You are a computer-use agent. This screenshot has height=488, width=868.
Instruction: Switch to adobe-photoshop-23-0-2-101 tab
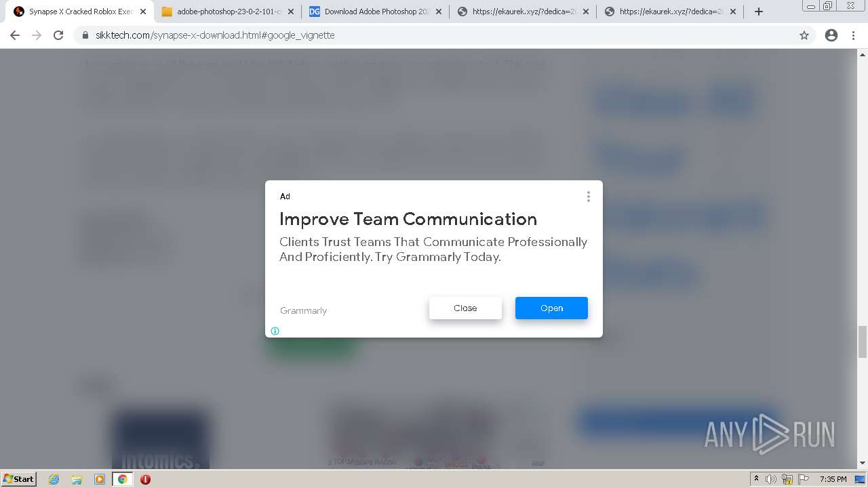click(x=229, y=12)
